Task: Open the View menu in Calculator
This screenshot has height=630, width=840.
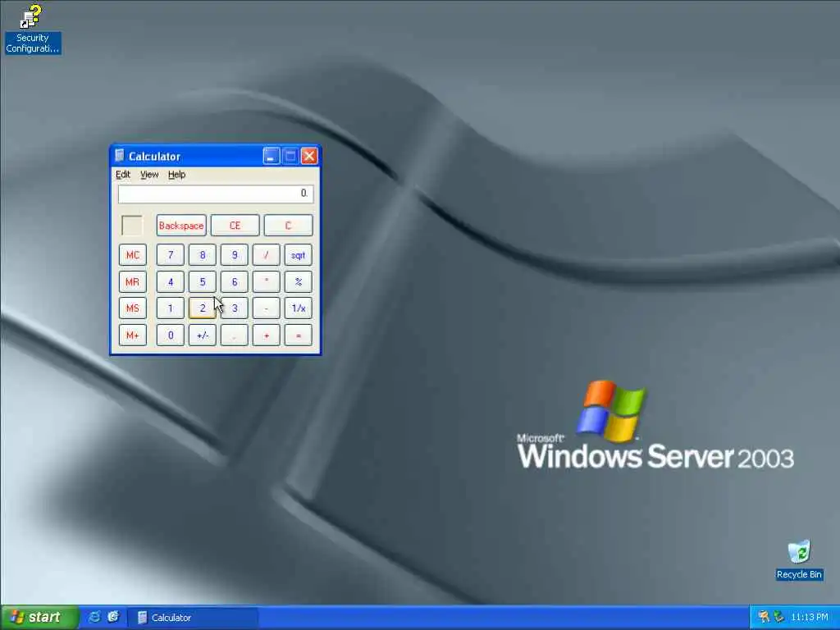Action: point(149,174)
